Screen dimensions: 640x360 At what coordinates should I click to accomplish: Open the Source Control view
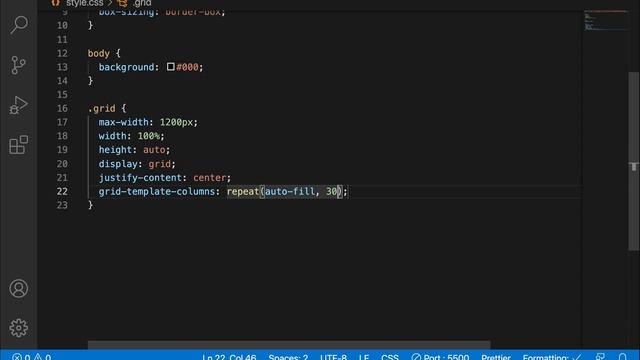point(18,65)
